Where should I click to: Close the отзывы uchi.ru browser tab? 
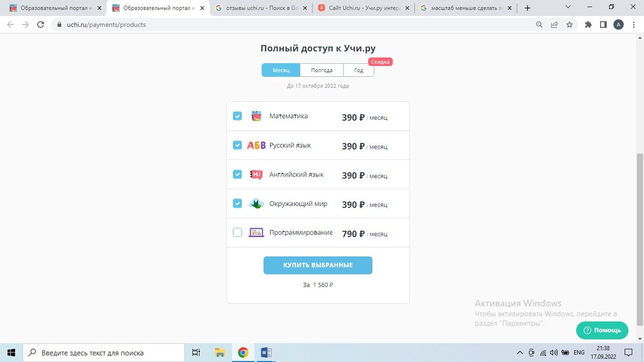pyautogui.click(x=305, y=8)
